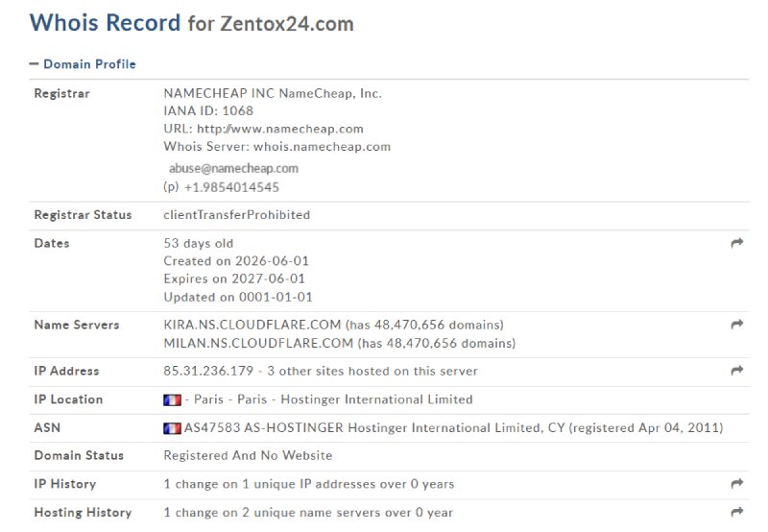Select the IANA ID: 1068 text
The height and width of the screenshot is (532, 768).
pos(208,110)
